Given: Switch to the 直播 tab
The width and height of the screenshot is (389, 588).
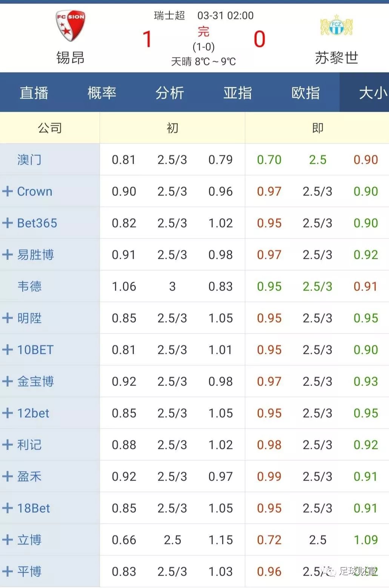Looking at the screenshot, I should 34,93.
